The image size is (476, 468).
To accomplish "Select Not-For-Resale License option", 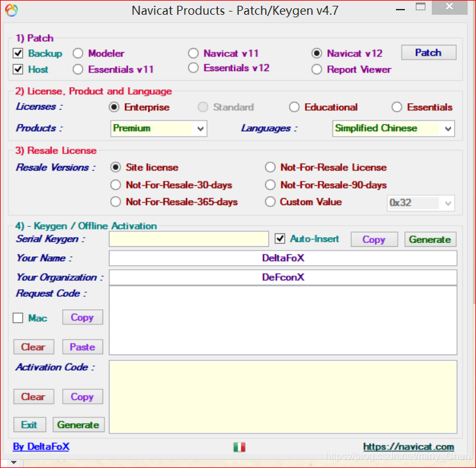I will [270, 167].
